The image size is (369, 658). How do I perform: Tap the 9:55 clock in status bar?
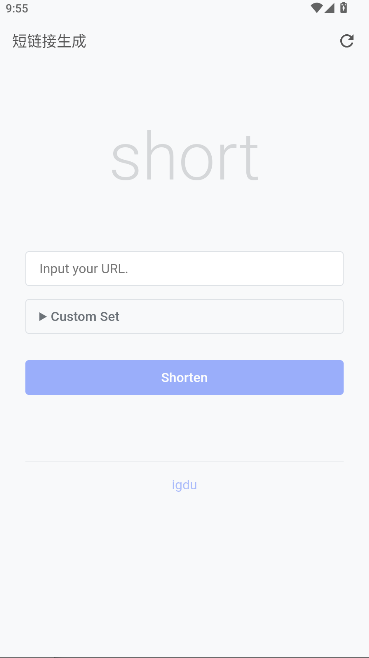click(17, 8)
